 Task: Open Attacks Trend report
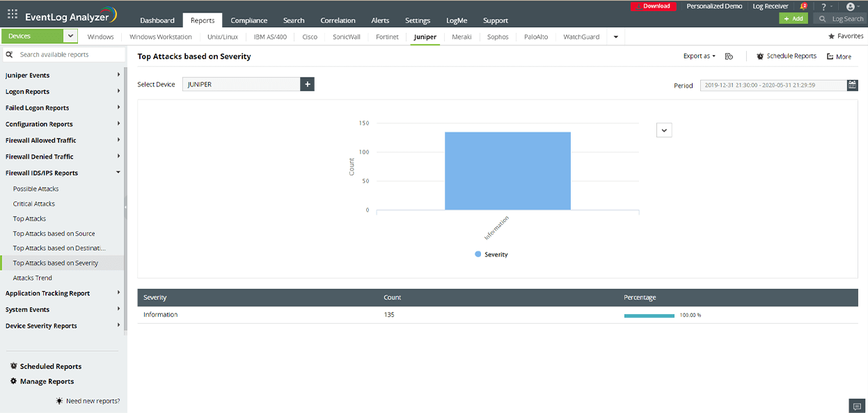(x=33, y=278)
